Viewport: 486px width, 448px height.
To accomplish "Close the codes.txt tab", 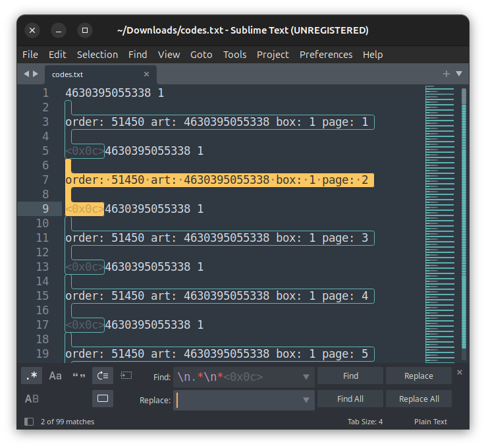I will [146, 74].
